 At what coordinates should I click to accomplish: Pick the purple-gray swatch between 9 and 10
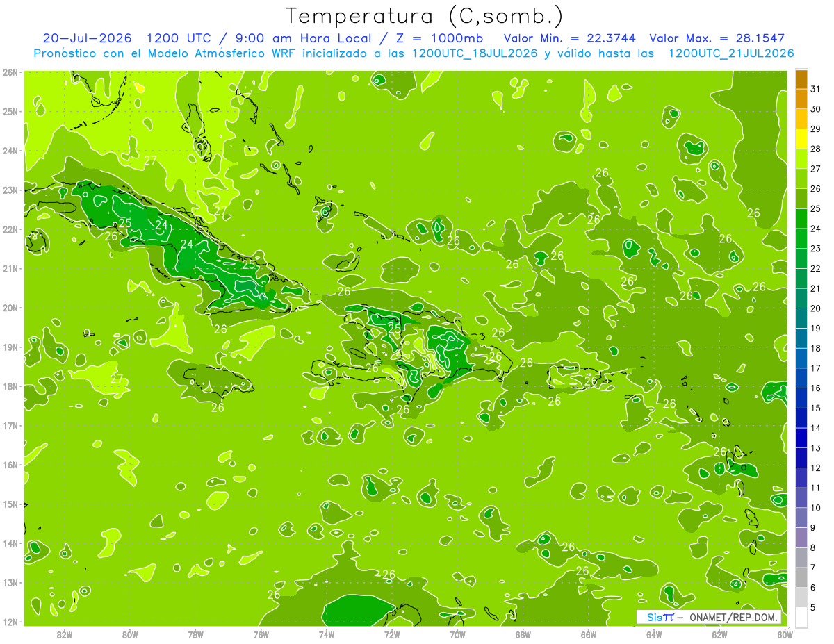(801, 517)
